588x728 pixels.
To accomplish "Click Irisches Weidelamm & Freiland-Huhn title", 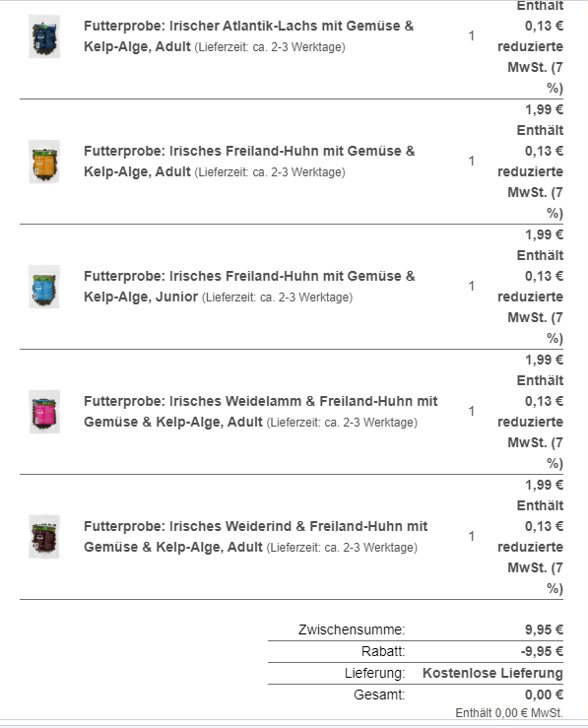I will click(261, 412).
